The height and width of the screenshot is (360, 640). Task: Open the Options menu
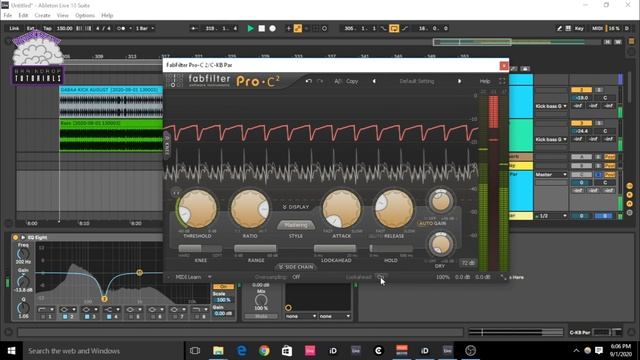[x=85, y=15]
